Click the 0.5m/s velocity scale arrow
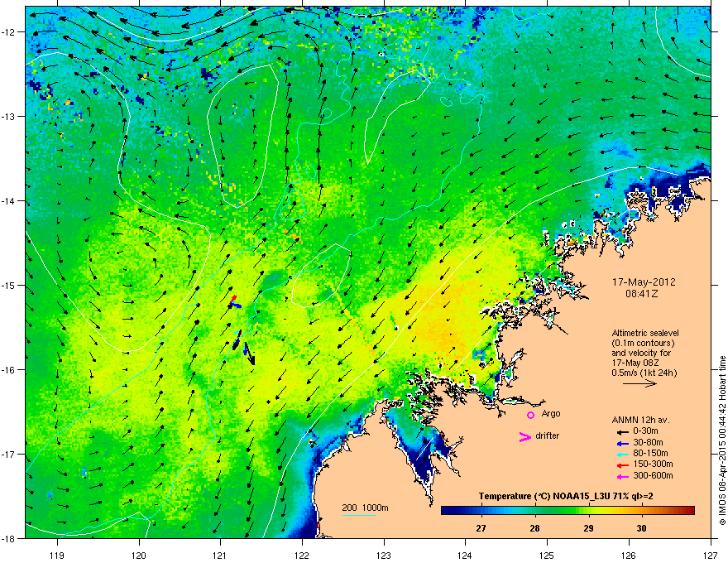The height and width of the screenshot is (563, 728). (639, 383)
